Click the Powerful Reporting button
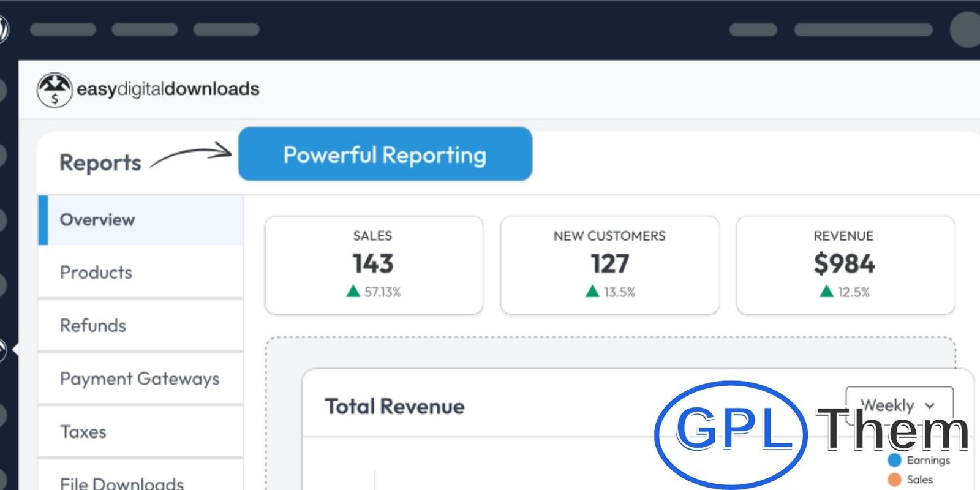 385,154
